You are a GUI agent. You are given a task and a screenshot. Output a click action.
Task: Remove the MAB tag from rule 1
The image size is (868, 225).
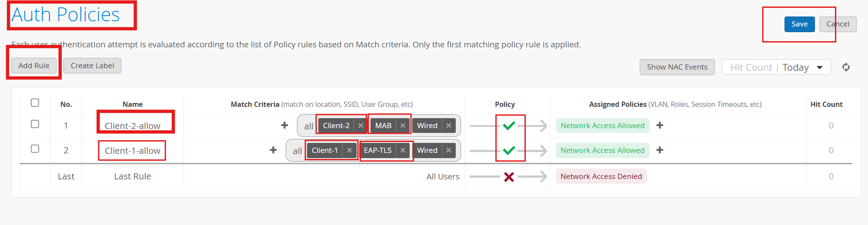(x=403, y=126)
